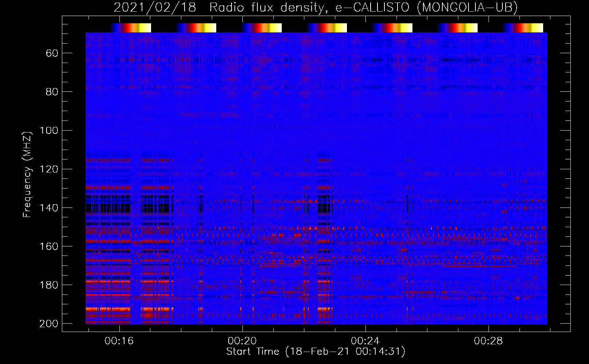Screen dimensions: 589x364
Task: Click the 80 MHz frequency tick label
Action: 52,92
